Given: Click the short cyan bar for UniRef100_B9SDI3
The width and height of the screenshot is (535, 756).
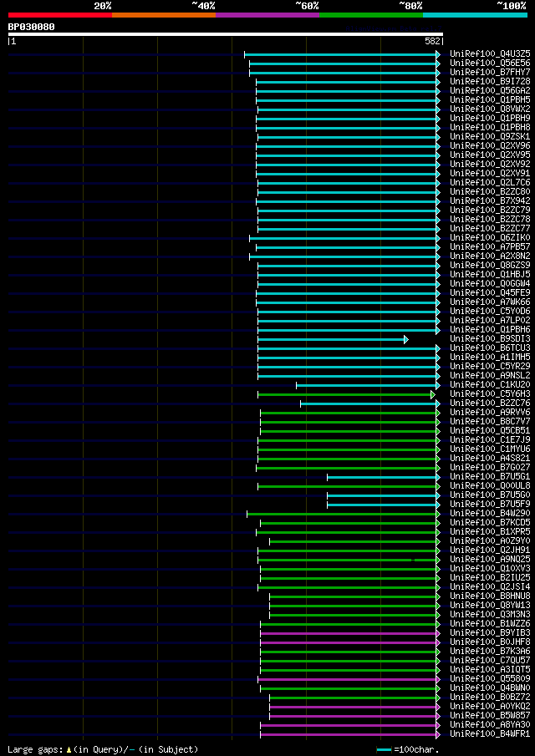Looking at the screenshot, I should coord(333,339).
